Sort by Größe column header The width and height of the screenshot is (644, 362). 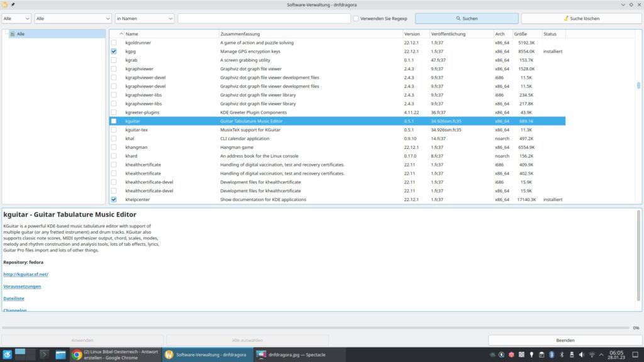tap(527, 34)
